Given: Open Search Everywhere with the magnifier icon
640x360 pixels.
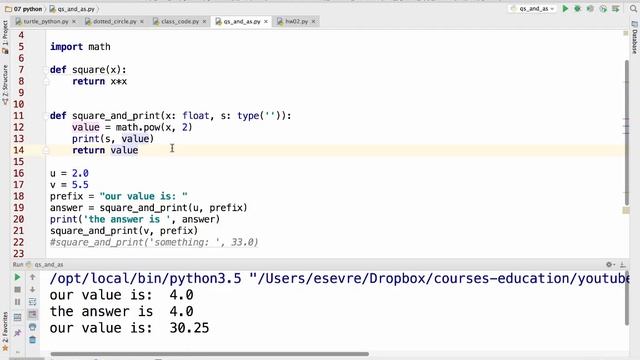Looking at the screenshot, I should pos(633,9).
